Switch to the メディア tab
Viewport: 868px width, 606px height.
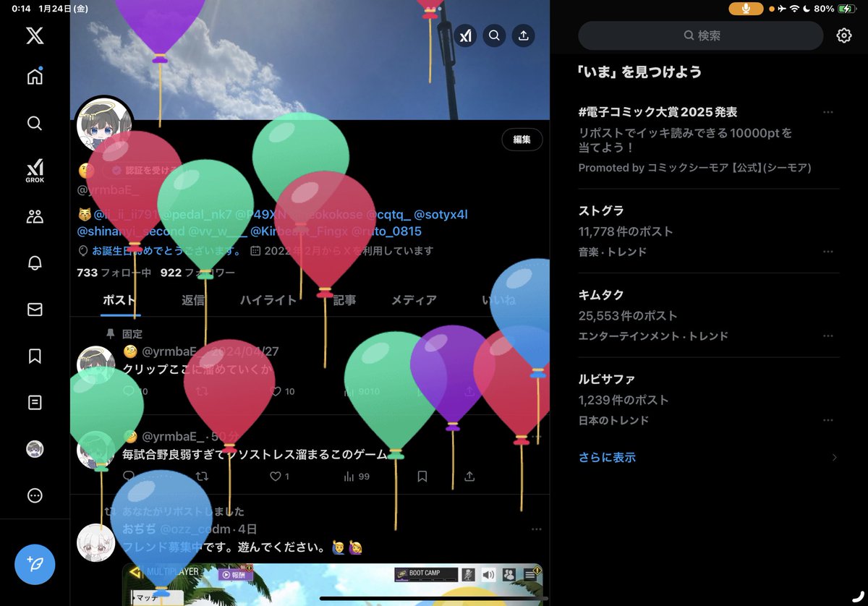tap(414, 300)
